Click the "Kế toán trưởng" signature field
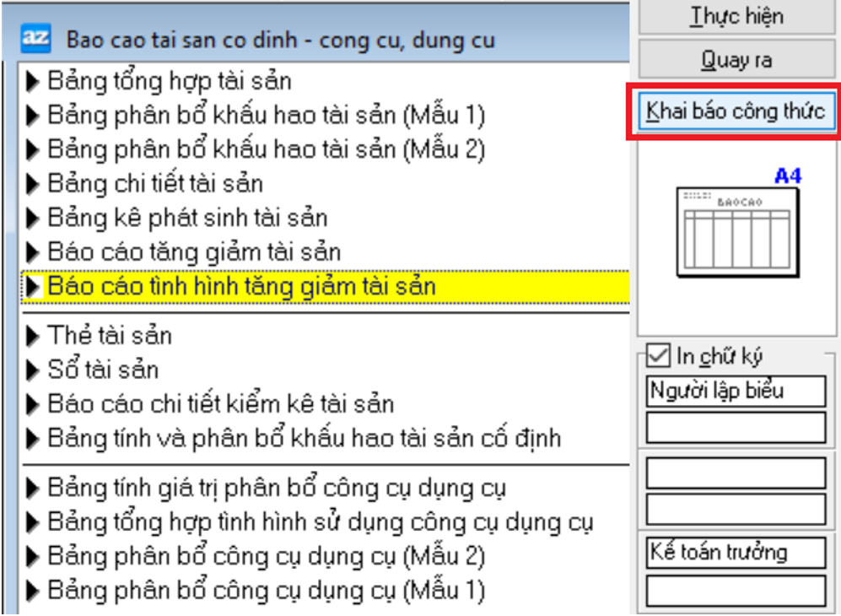841x616 pixels. click(x=736, y=554)
